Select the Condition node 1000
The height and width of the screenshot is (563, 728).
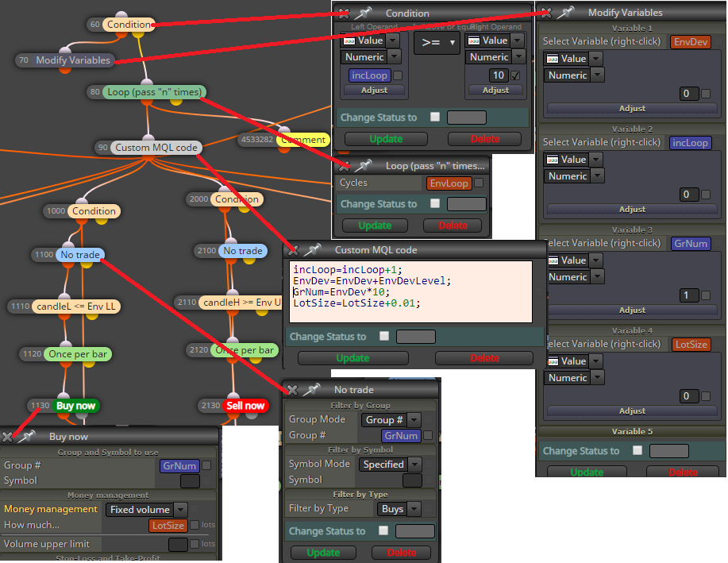pyautogui.click(x=94, y=211)
